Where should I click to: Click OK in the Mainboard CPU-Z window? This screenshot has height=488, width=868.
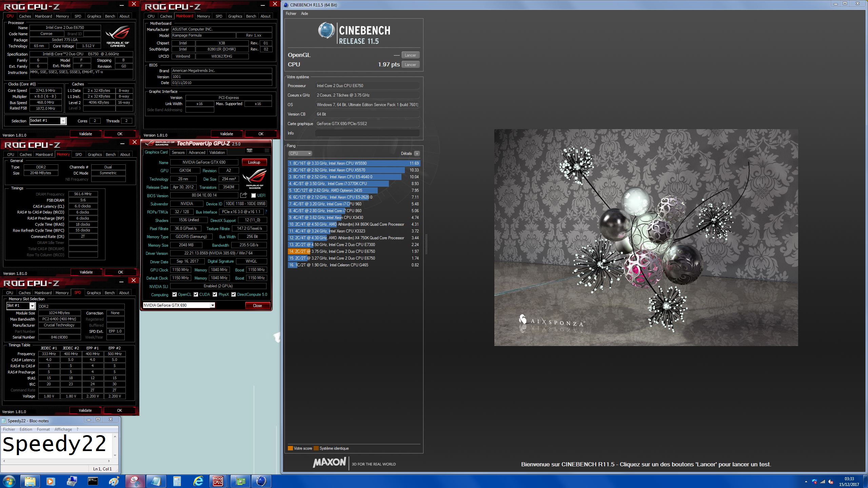(x=261, y=134)
